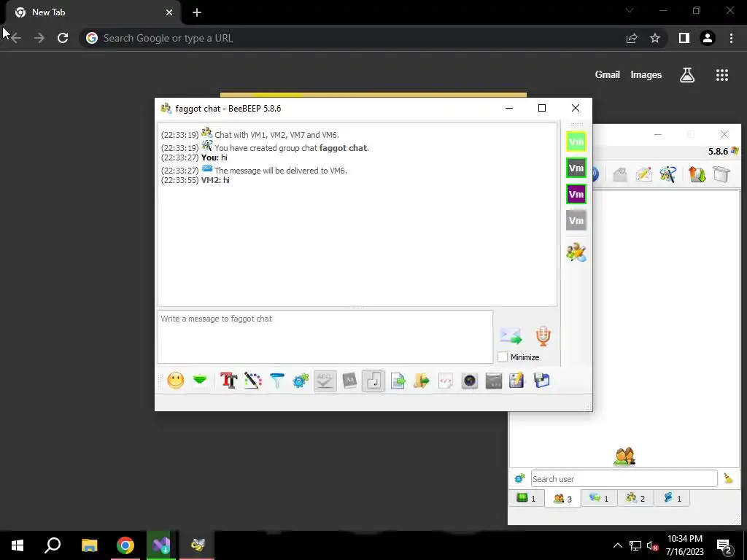Screen dimensions: 747x560
Task: Toggle spell checking ABC icon
Action: (325, 381)
